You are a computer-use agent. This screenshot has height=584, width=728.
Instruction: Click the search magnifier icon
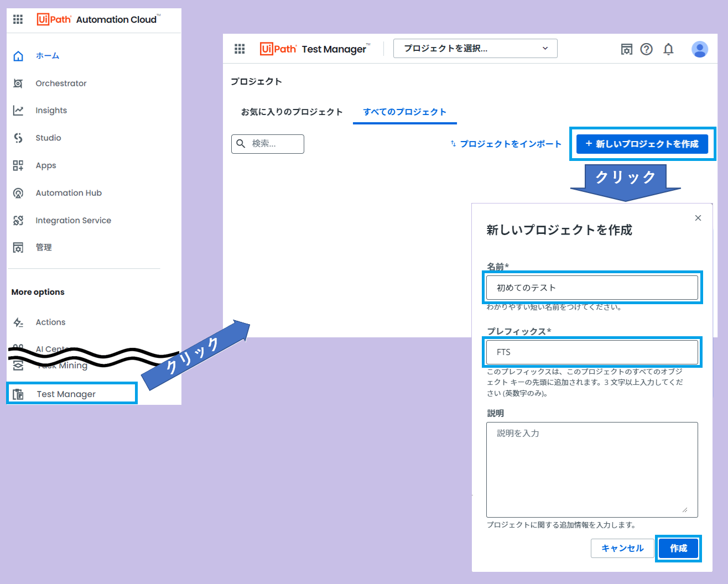click(241, 144)
